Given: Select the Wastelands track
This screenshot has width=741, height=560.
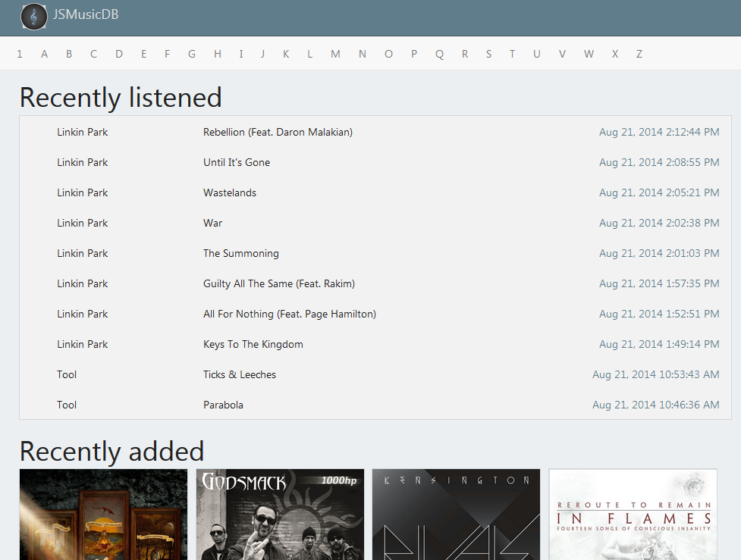Looking at the screenshot, I should coord(230,192).
